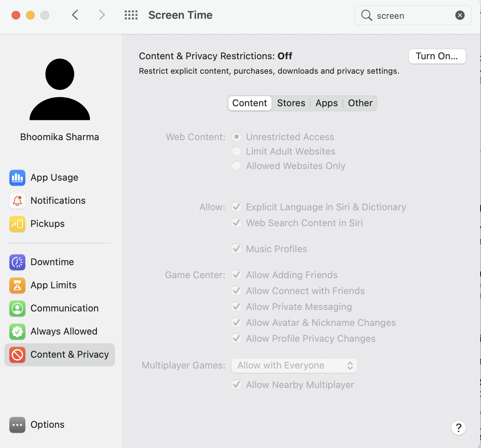Click the Turn On button
Screen dimensions: 481x448
(437, 56)
